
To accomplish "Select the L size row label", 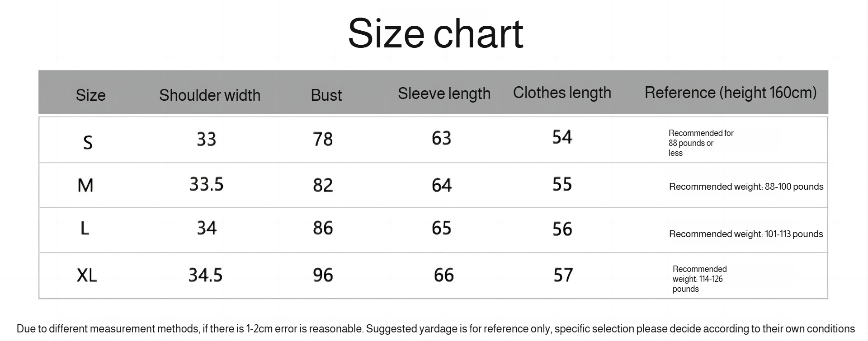I will click(x=85, y=228).
